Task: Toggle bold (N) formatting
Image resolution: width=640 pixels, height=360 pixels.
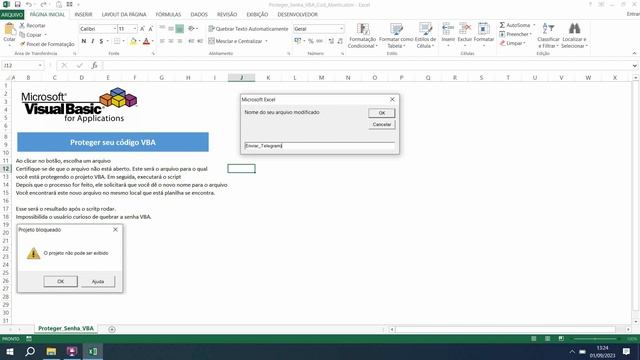Action: point(84,41)
